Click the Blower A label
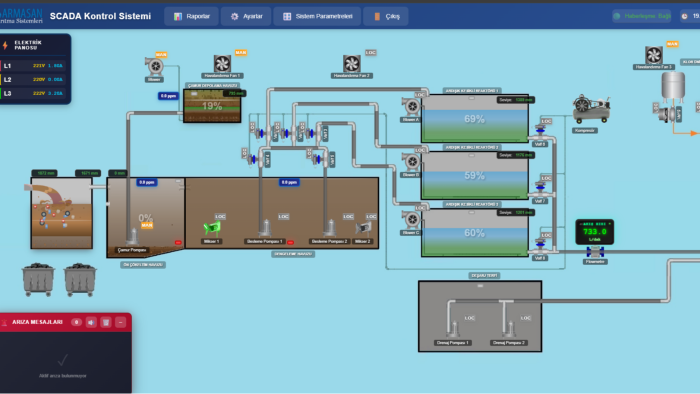700x394 pixels. point(411,120)
